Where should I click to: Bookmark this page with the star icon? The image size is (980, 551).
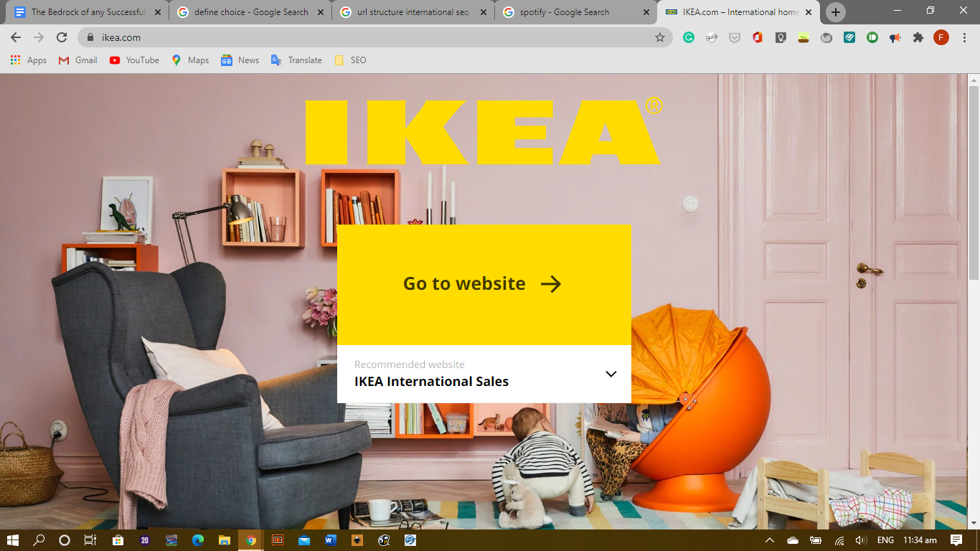(660, 37)
